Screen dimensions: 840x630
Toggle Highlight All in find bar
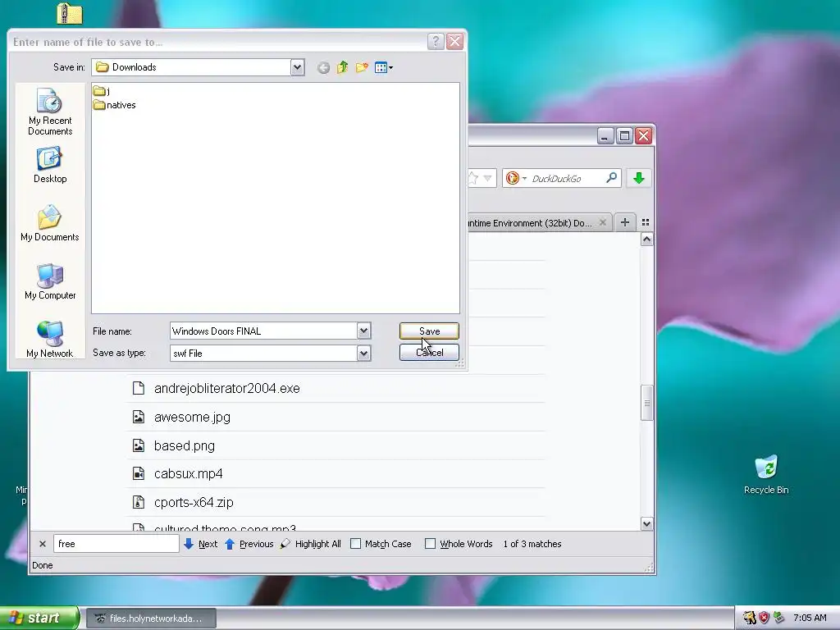click(311, 544)
